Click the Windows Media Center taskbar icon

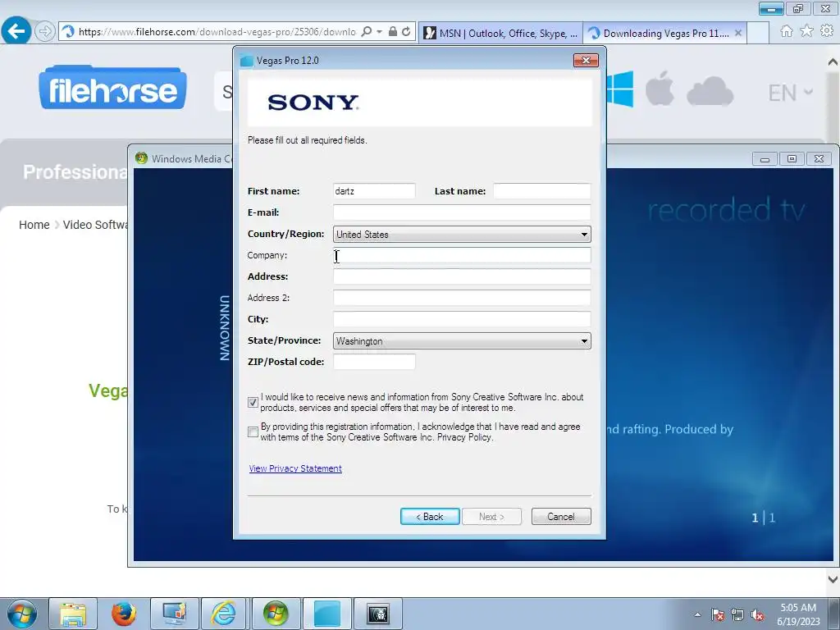click(x=276, y=614)
